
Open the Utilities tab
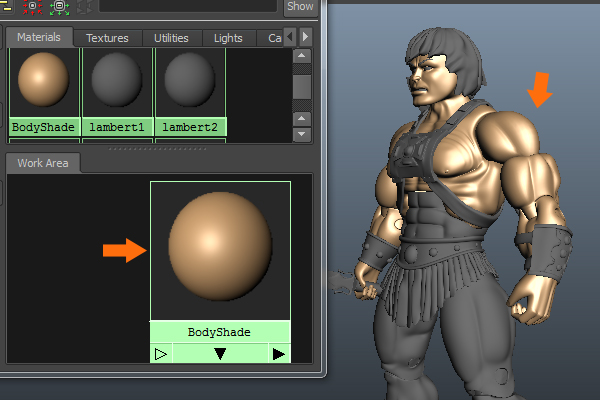[x=171, y=38]
